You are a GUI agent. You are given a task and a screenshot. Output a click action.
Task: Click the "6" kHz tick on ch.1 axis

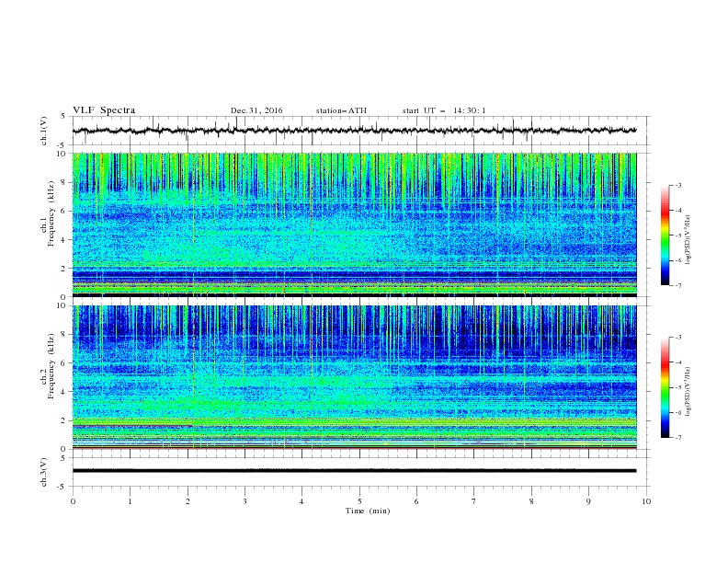(x=65, y=211)
